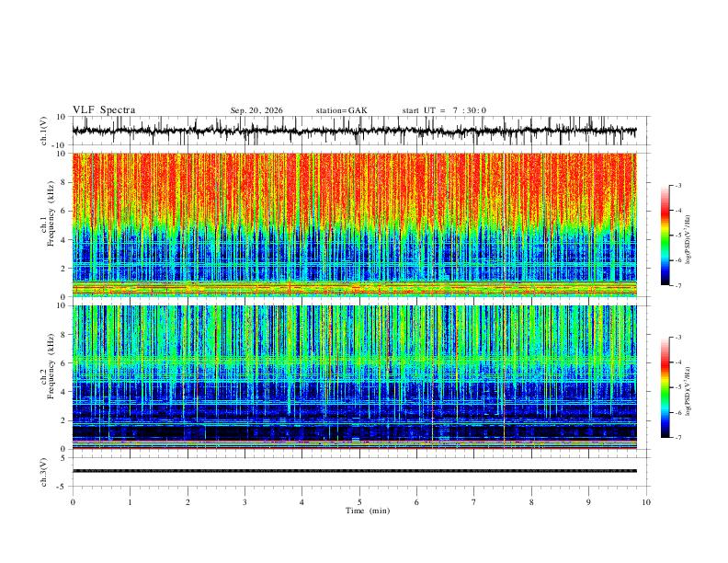Click the 0 minute tick on time axis
Screen dimensions: 728x563
(x=73, y=502)
